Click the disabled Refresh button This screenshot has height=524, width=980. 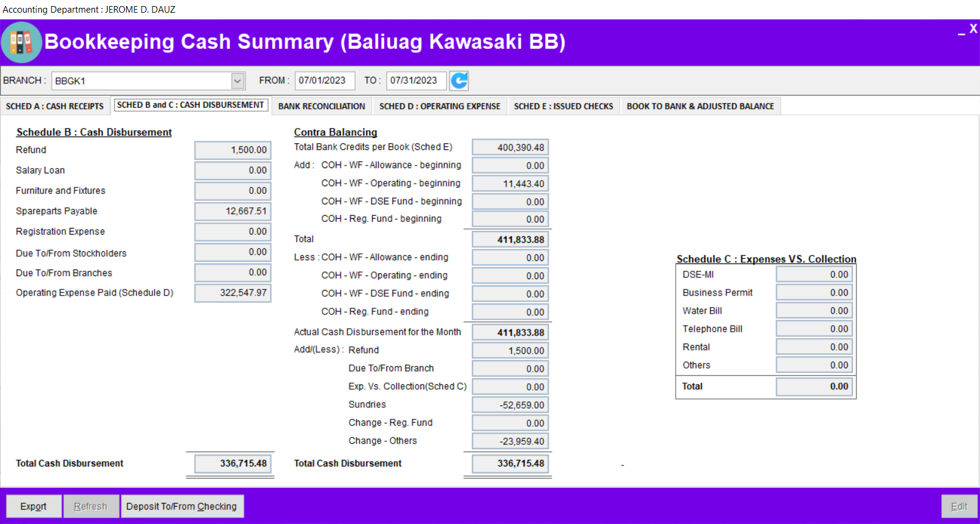pos(91,506)
